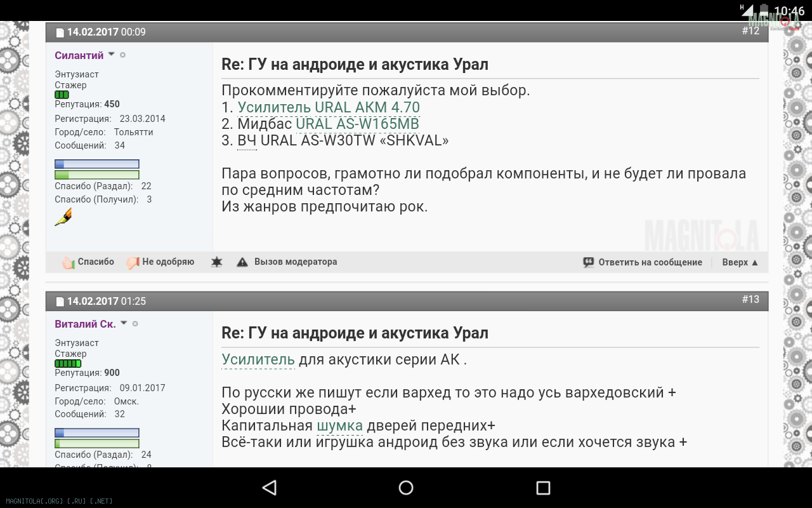Click the thumbs-up Спасибо icon

pyautogui.click(x=69, y=262)
